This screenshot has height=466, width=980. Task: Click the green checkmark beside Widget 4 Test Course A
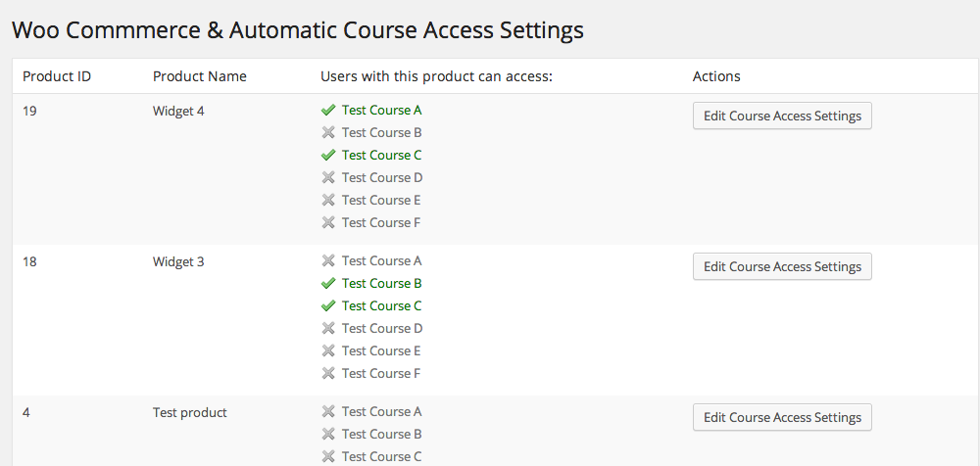tap(328, 110)
